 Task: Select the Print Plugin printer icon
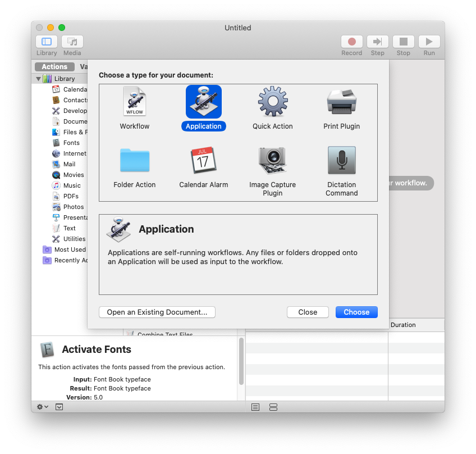tap(342, 102)
